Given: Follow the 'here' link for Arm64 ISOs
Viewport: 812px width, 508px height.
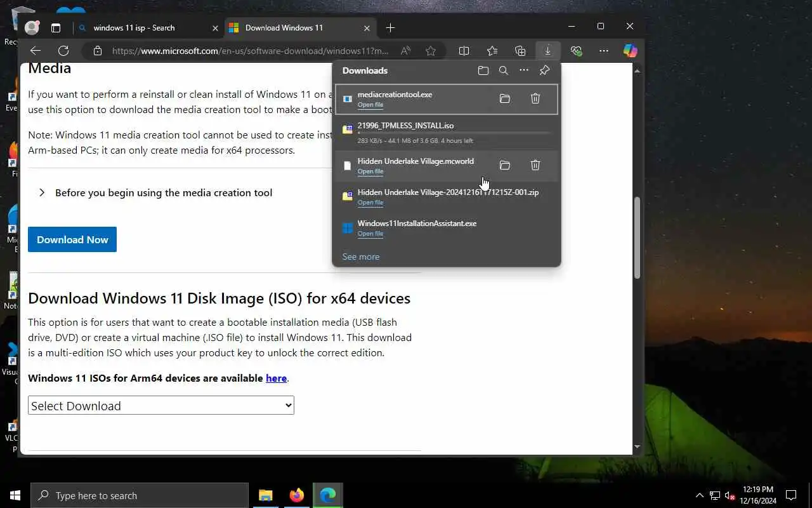Looking at the screenshot, I should (x=276, y=378).
